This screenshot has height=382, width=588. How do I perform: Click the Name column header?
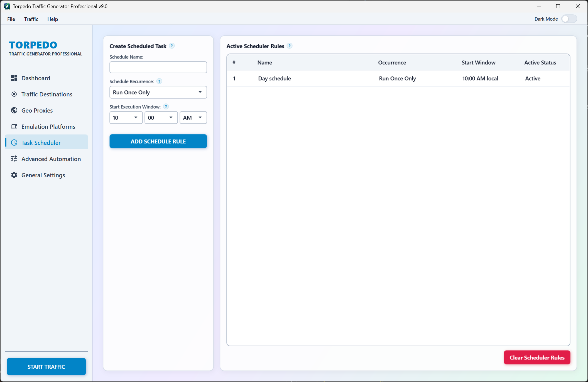tap(264, 62)
